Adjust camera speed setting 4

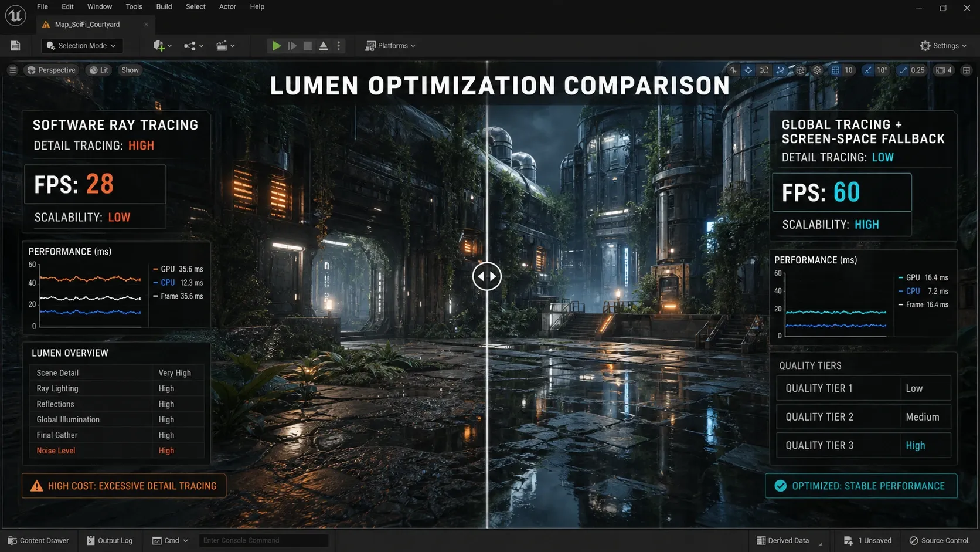click(x=944, y=70)
